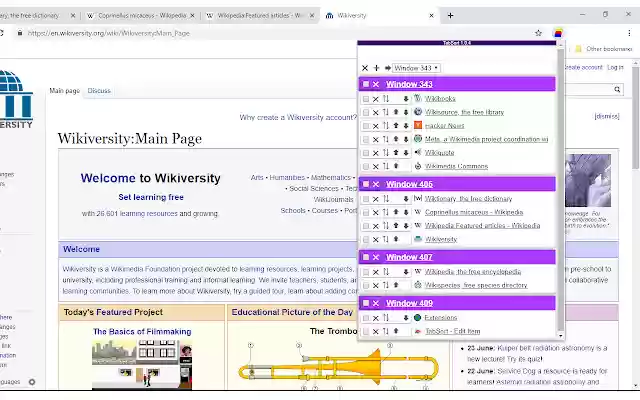Open a new browser tab with the plus button

(450, 16)
